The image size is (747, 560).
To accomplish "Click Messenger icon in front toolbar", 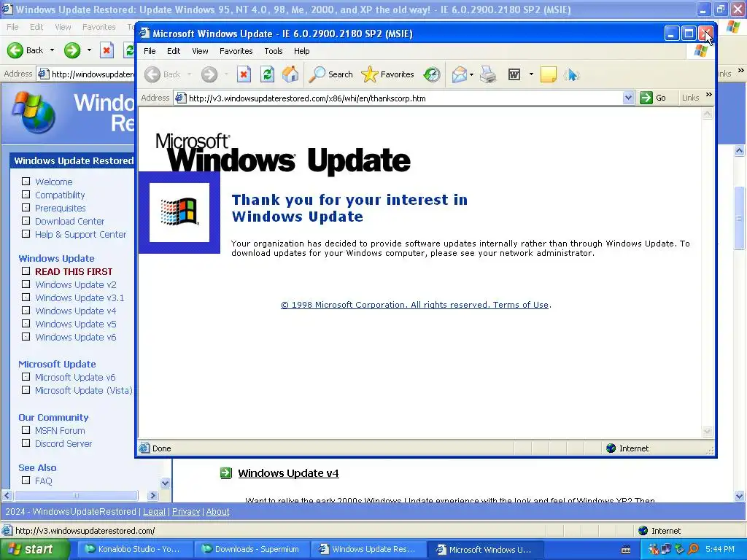I will click(571, 74).
